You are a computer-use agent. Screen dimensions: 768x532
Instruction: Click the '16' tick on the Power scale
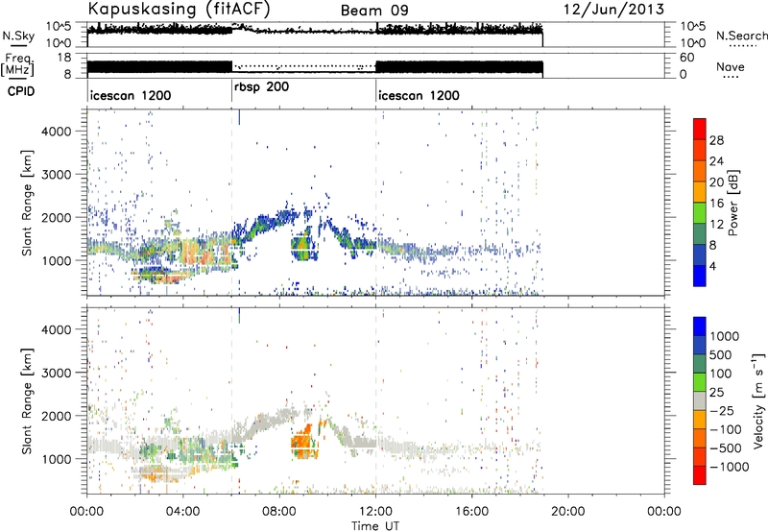click(716, 204)
